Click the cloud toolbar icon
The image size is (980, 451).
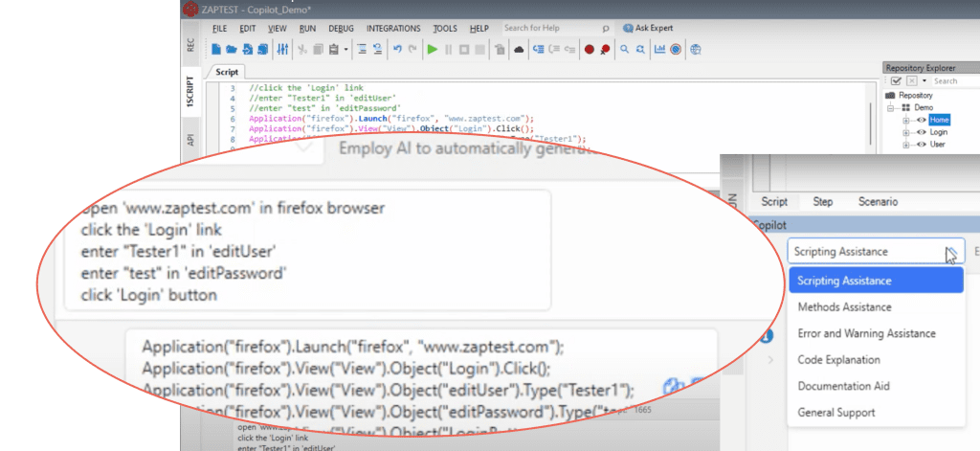[x=519, y=50]
